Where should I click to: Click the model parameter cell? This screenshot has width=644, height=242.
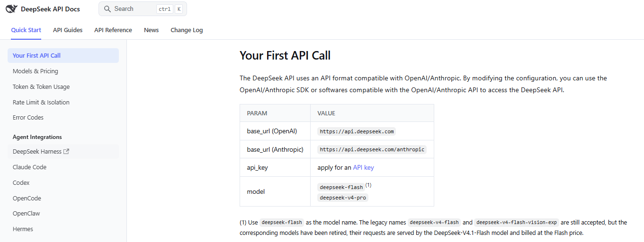point(275,191)
